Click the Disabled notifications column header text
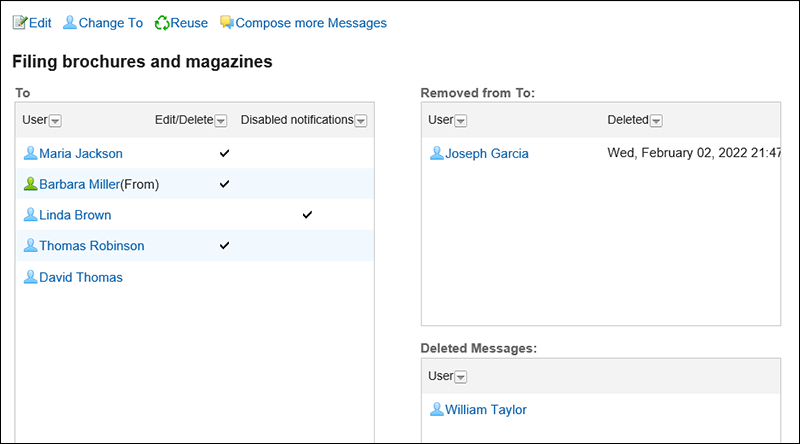Screen dimensions: 800x444 tap(297, 120)
